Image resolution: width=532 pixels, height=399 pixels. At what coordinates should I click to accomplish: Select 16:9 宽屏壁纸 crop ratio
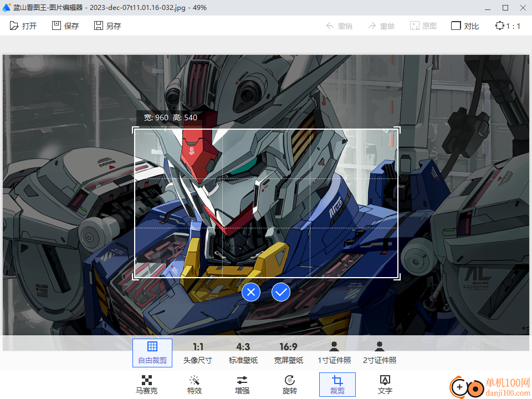tap(289, 353)
